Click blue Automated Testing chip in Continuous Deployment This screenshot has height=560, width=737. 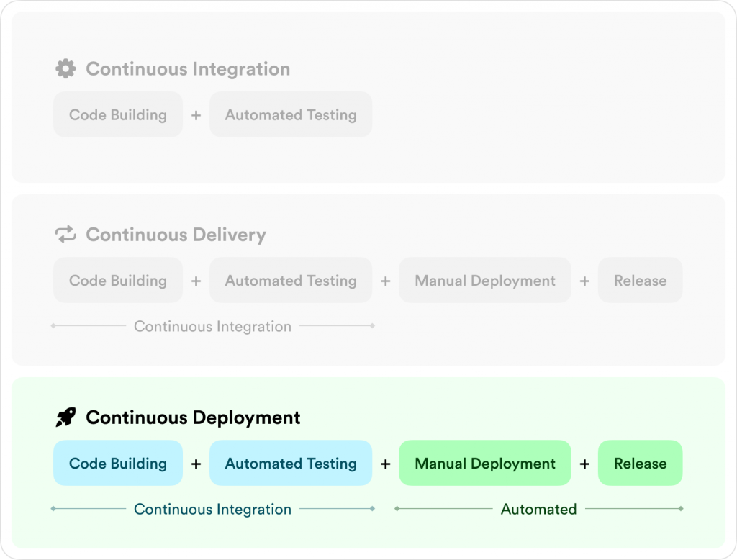coord(291,463)
